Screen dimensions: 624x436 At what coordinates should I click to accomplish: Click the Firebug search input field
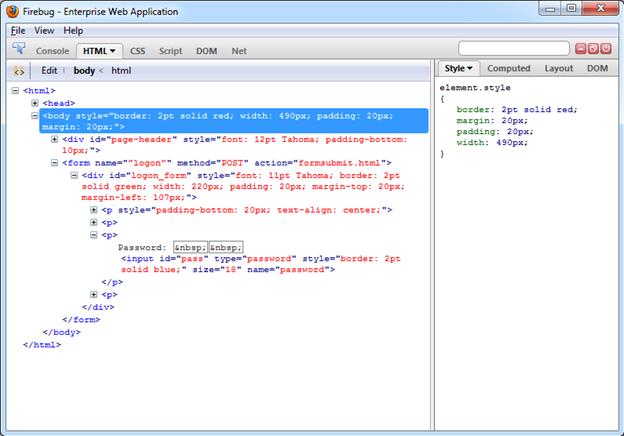[513, 49]
